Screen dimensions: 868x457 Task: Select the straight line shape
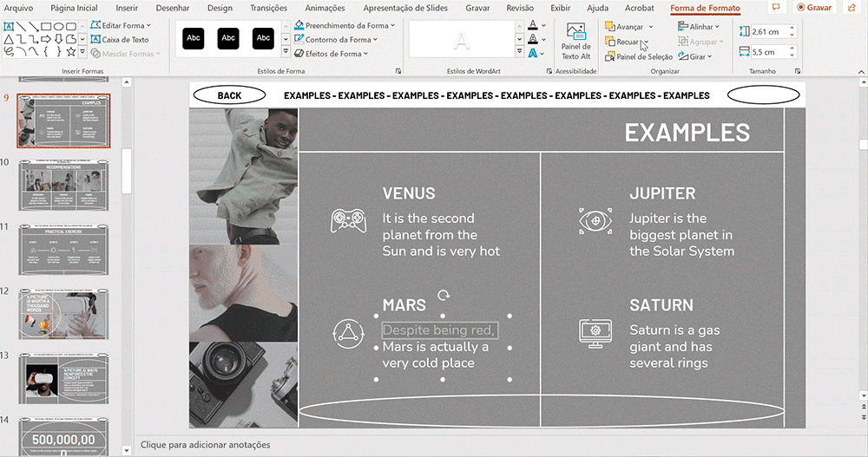(x=21, y=26)
